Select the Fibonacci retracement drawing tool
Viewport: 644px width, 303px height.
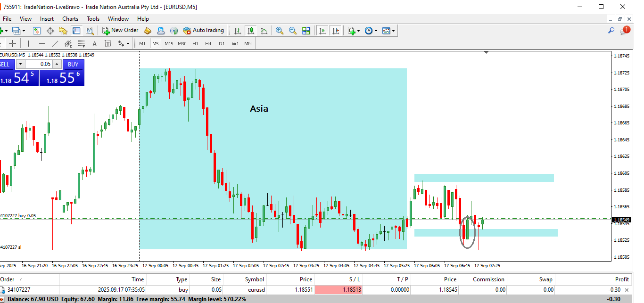click(82, 44)
